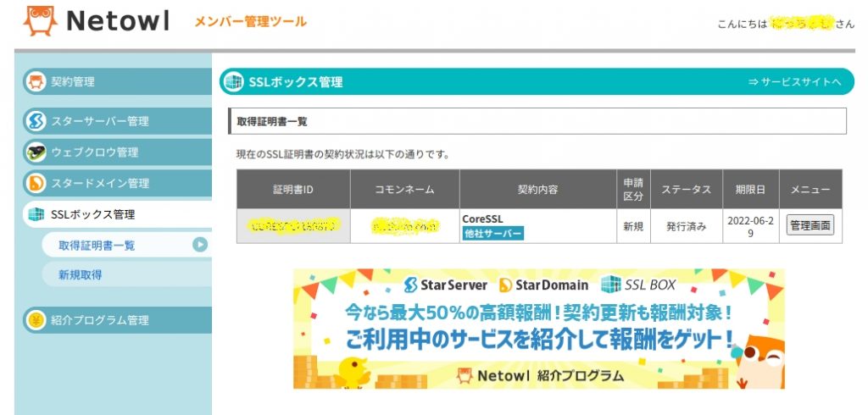Open the Netowl 紹介プログラム banner

(538, 329)
